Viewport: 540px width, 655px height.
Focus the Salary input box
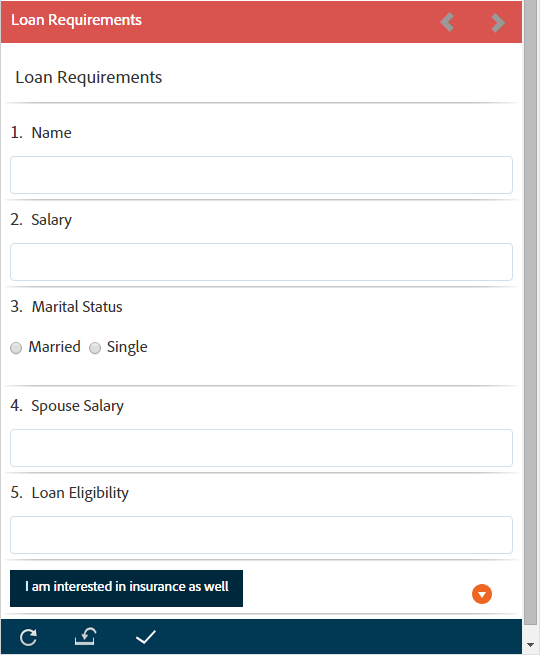pyautogui.click(x=261, y=262)
